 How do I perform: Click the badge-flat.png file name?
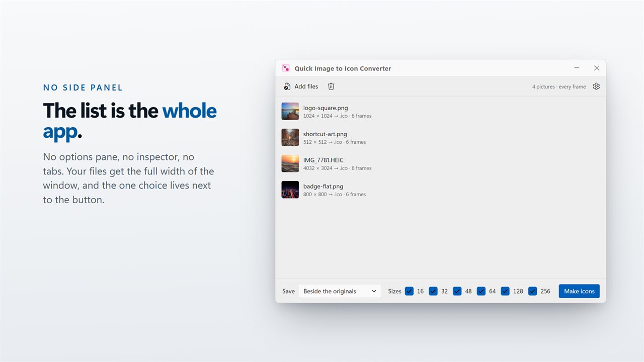pos(323,186)
